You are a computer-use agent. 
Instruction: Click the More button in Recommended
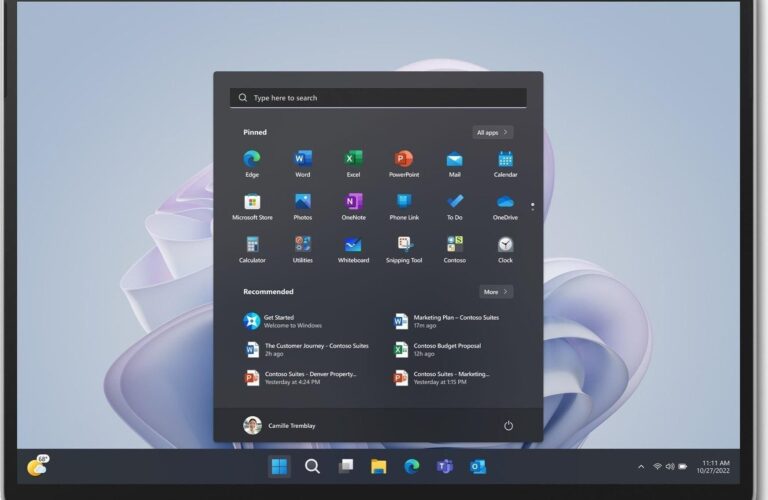tap(496, 292)
